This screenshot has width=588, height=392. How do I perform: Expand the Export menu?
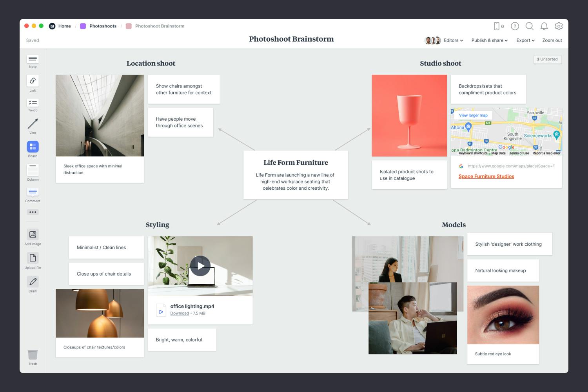click(x=525, y=40)
